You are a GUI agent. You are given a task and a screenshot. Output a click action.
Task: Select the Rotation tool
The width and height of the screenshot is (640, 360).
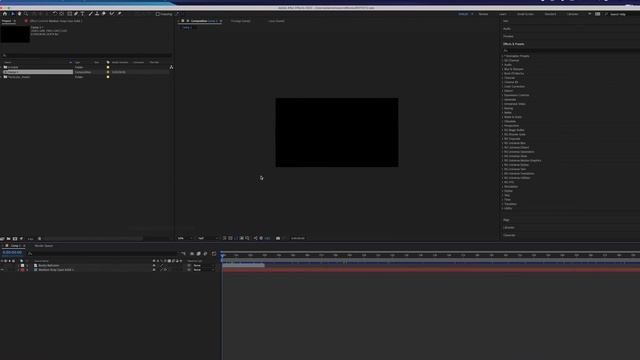click(x=54, y=14)
